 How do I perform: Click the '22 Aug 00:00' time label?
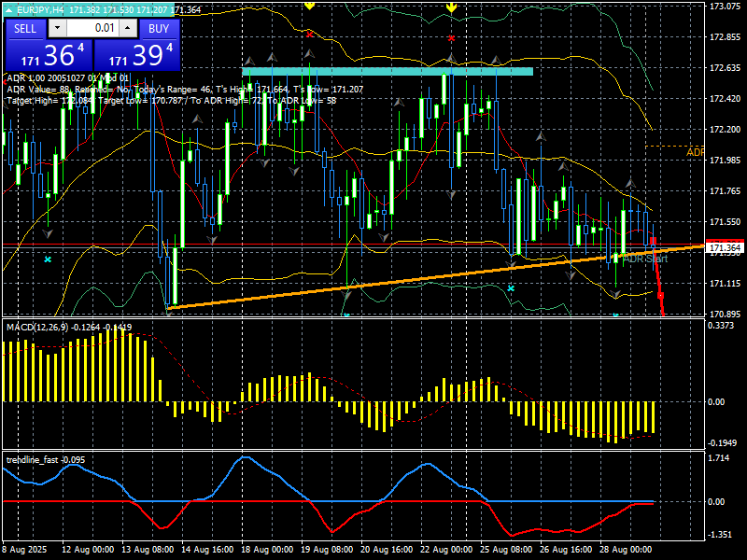(447, 550)
